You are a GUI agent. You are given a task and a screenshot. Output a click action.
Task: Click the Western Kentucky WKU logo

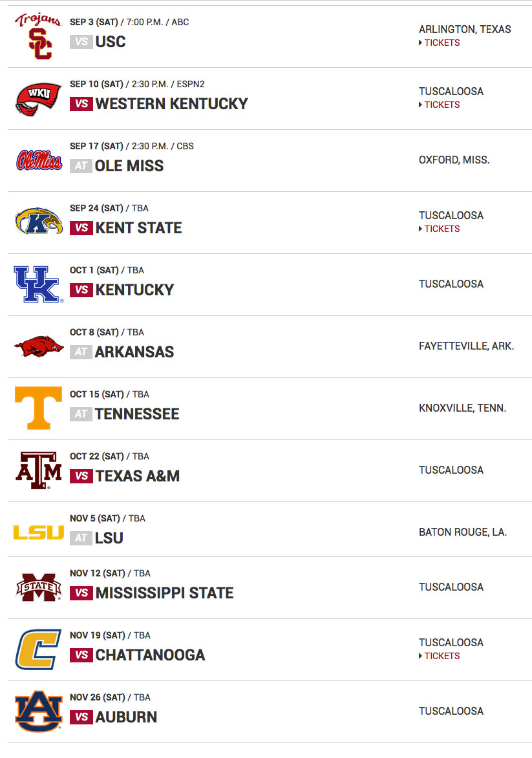click(38, 100)
